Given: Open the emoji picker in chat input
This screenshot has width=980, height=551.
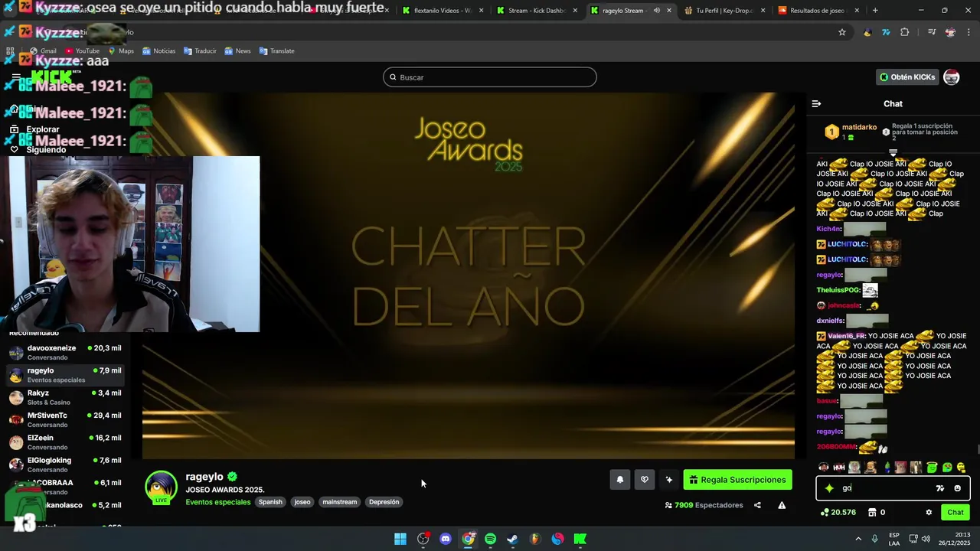Looking at the screenshot, I should click(957, 488).
